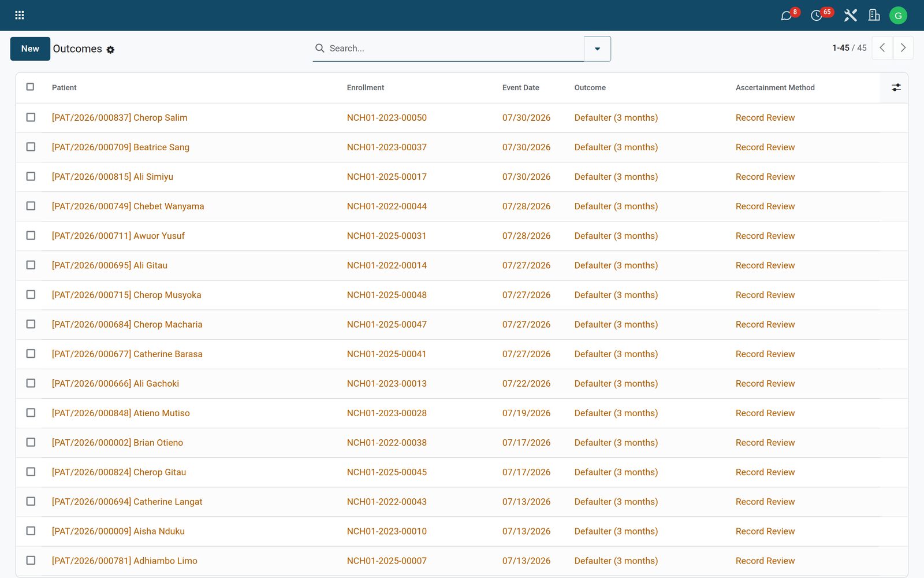Open debug tools wrench icon

[850, 16]
